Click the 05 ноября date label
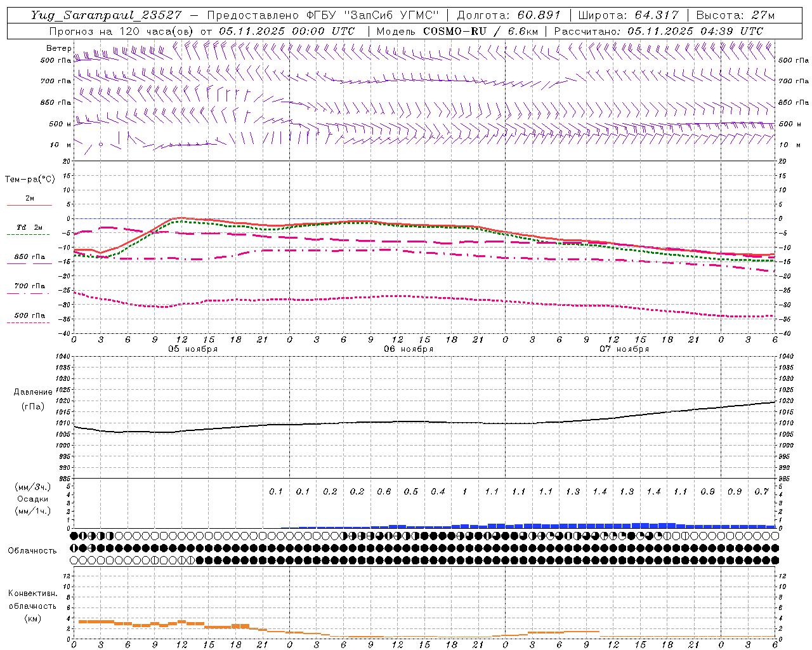Screen dimensions: 812x650 point(193,349)
